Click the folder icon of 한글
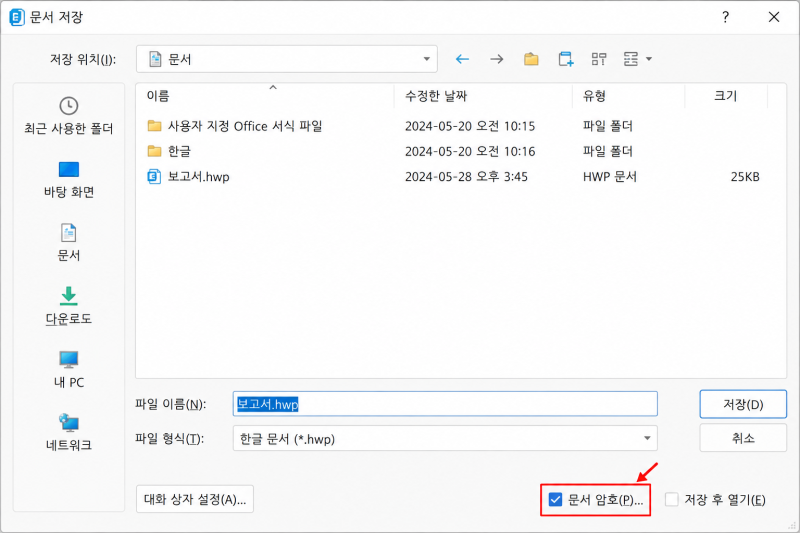800x533 pixels. tap(154, 151)
